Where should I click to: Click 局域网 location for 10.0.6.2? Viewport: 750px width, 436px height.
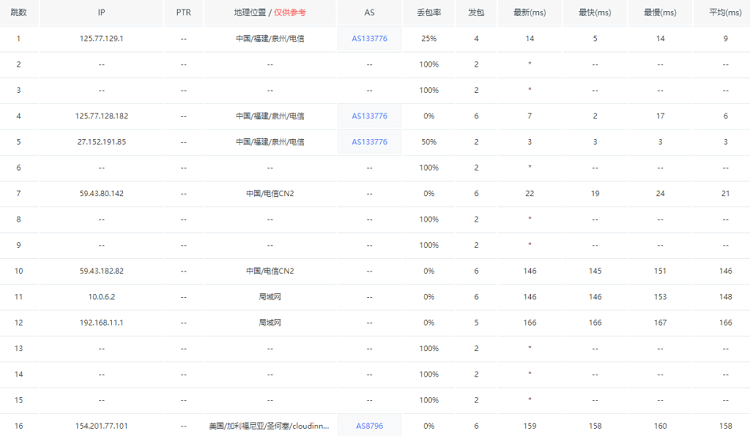click(x=270, y=297)
